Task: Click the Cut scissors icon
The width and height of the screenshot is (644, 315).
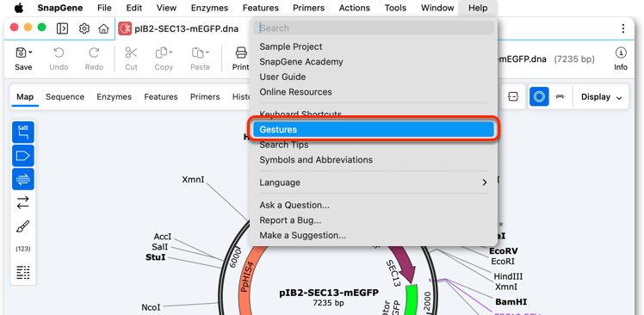Action: coord(131,52)
